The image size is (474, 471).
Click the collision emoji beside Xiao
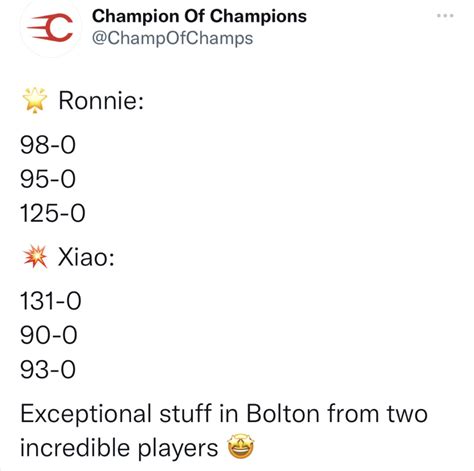pos(35,257)
